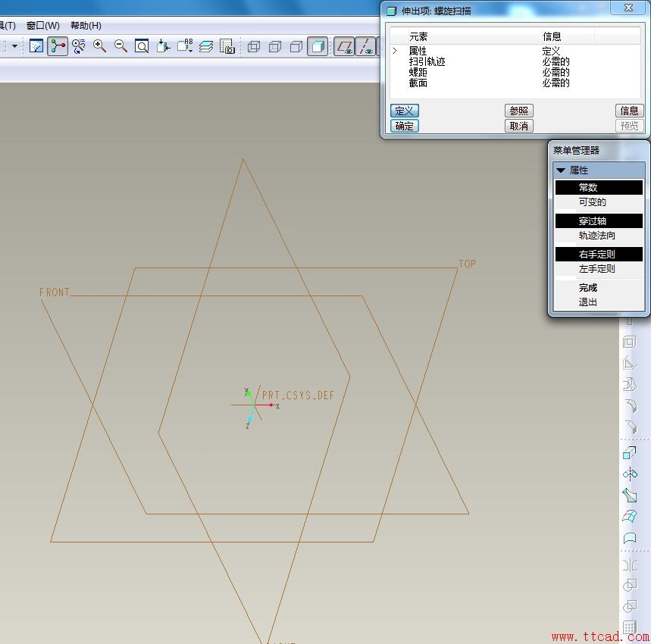Select the 扫引轨迹 element row

tap(427, 61)
